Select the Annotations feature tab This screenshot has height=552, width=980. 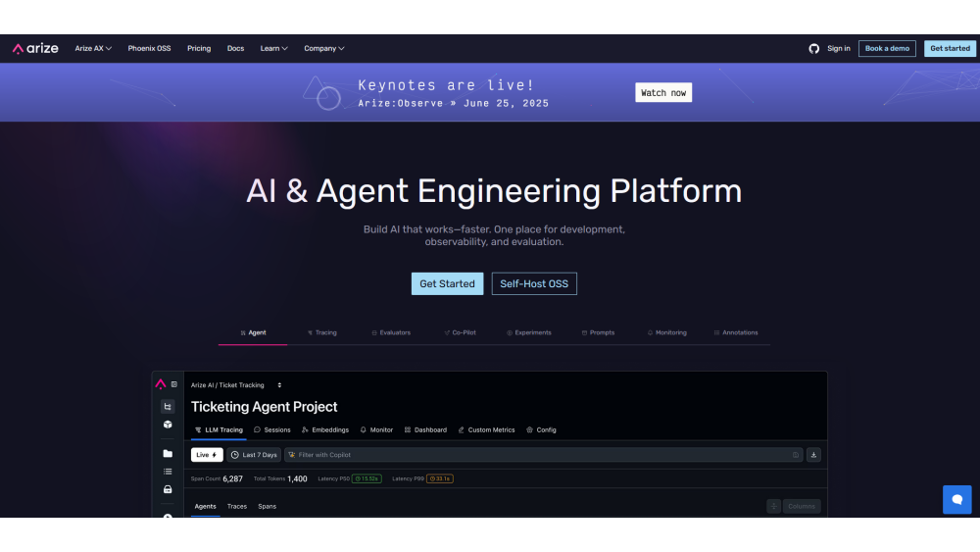tap(736, 332)
